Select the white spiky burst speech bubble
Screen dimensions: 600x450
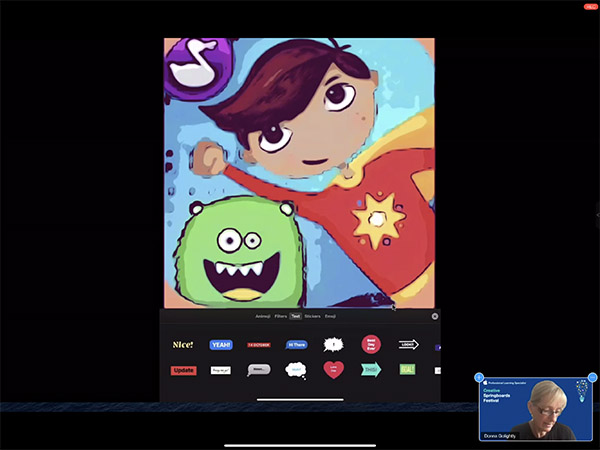333,345
